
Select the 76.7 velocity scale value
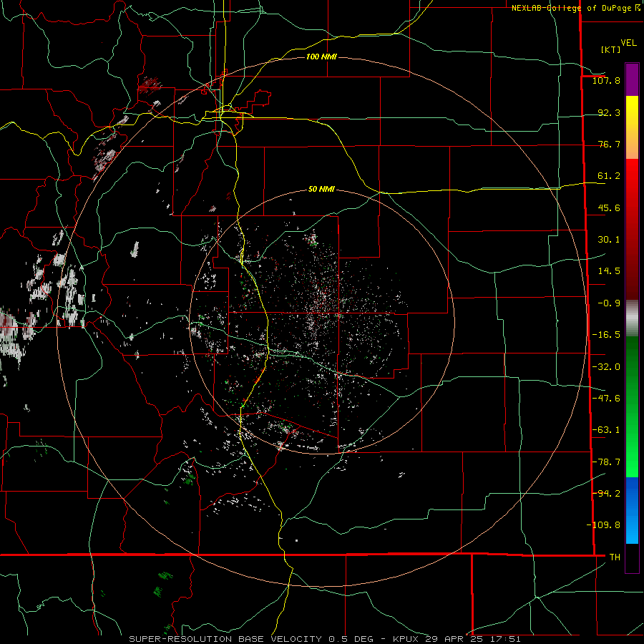(609, 144)
